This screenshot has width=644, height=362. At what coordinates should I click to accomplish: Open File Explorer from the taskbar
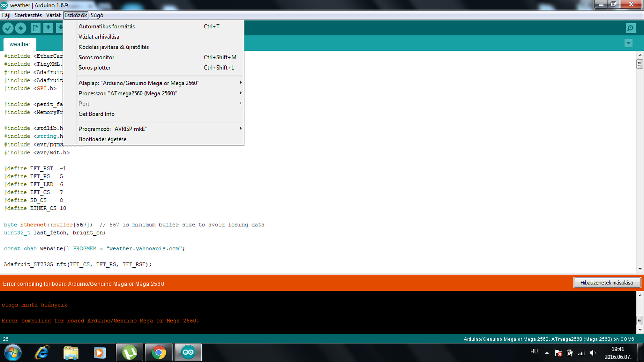71,353
